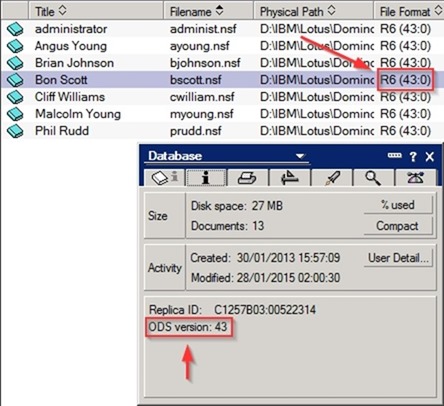Open the Design tab with ruler icon
The height and width of the screenshot is (406, 444).
[x=289, y=178]
